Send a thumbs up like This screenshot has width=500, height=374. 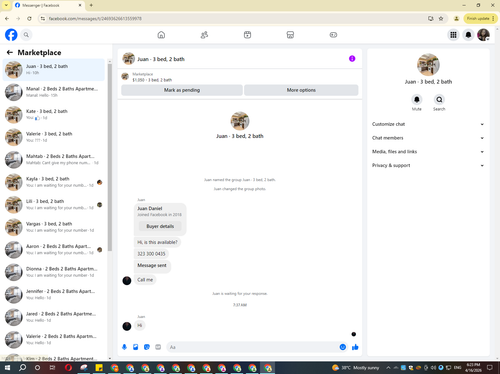tap(355, 347)
